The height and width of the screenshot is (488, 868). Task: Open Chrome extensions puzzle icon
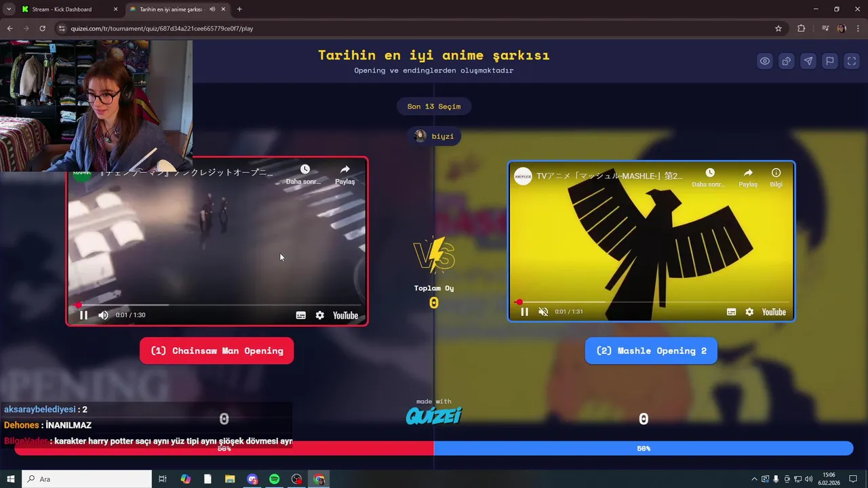(802, 28)
